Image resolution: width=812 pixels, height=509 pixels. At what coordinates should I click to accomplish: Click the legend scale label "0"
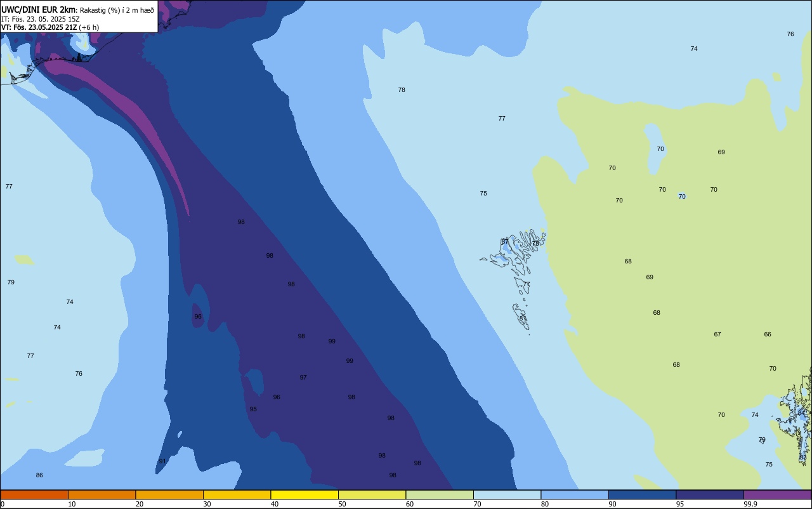[3, 504]
